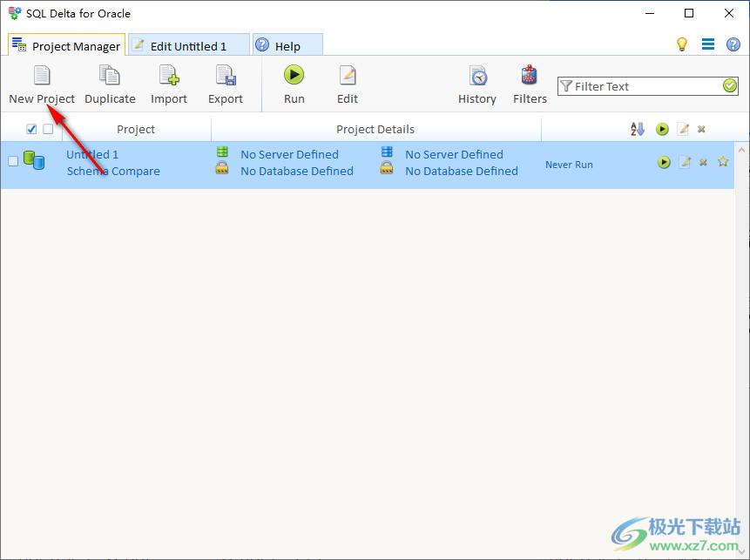Click the lock icon under the green server icon
The width and height of the screenshot is (750, 560).
222,168
